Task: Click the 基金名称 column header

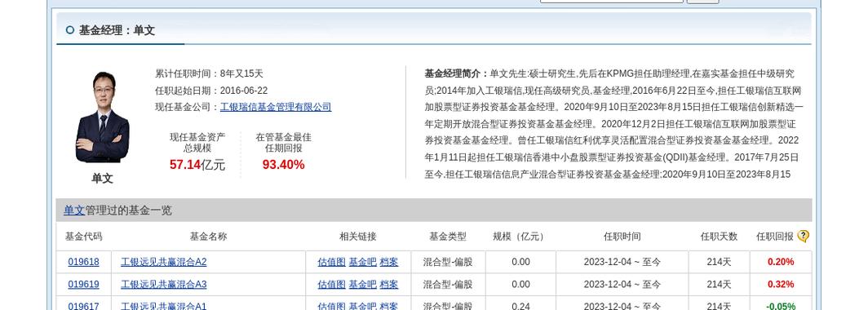Action: 209,237
